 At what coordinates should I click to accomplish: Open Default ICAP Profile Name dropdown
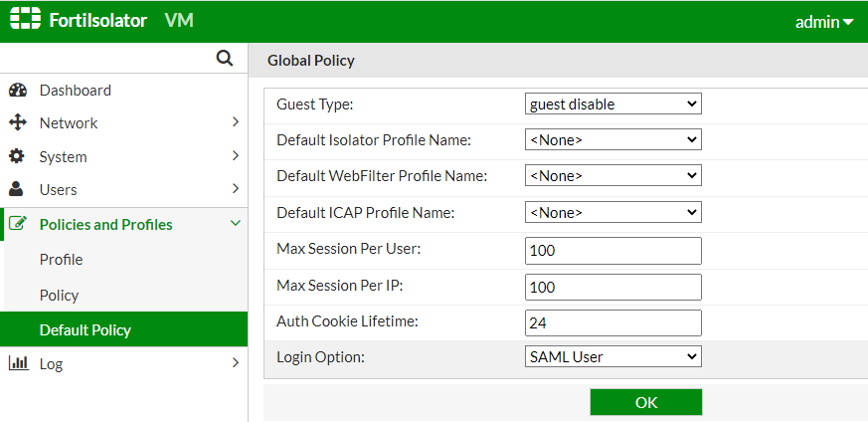point(612,212)
